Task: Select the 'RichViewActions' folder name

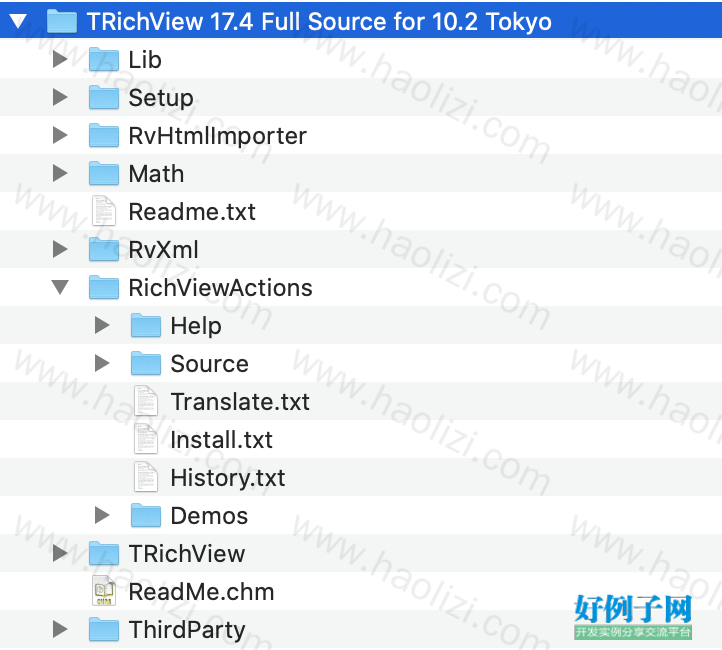Action: click(221, 288)
